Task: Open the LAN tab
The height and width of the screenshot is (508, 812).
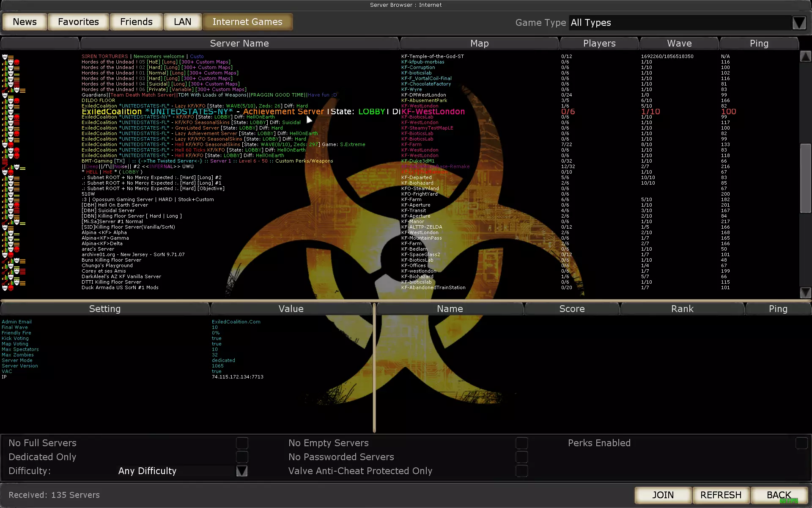Action: [x=182, y=22]
